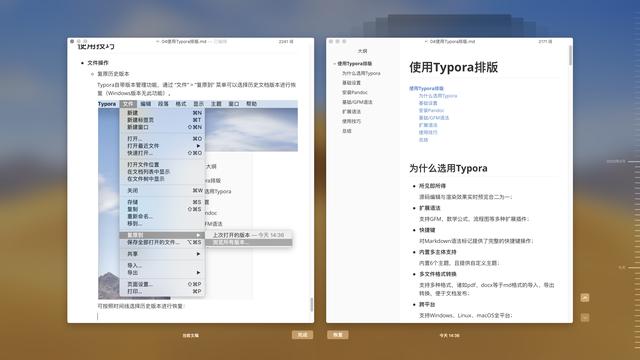Open the 使用Typora排版 table-of-contents link
This screenshot has height=360, width=640.
point(427,88)
